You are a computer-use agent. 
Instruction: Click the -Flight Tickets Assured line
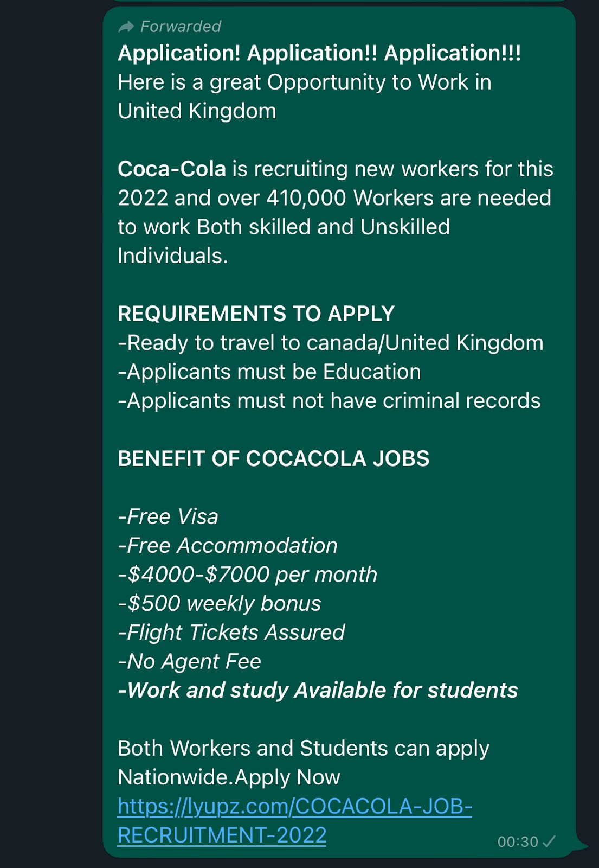[231, 633]
